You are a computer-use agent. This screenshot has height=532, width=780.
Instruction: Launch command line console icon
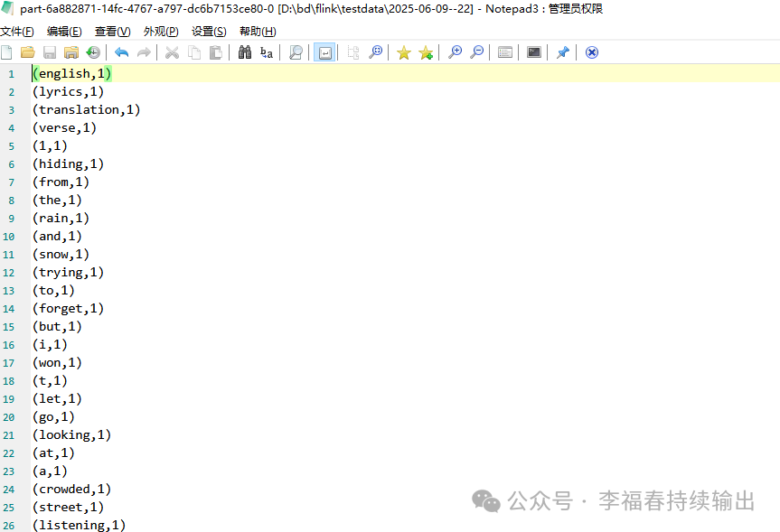pyautogui.click(x=534, y=52)
